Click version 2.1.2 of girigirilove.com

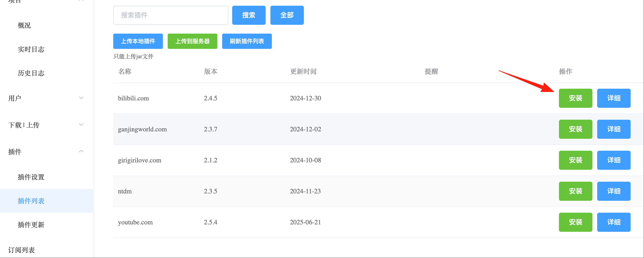210,160
